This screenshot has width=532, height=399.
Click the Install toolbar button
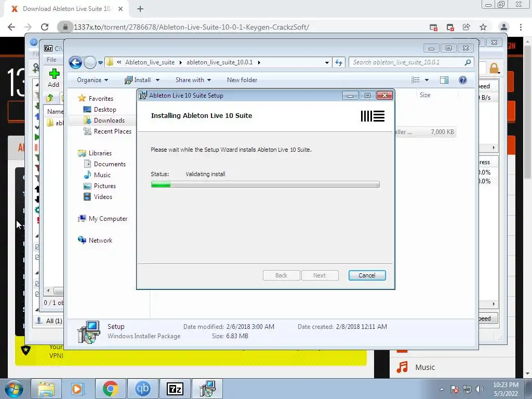pos(137,80)
